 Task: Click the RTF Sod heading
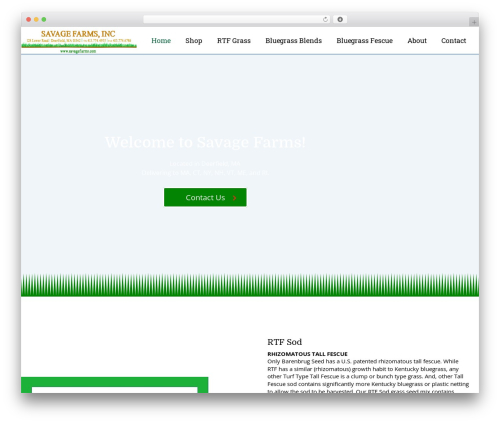tap(284, 342)
